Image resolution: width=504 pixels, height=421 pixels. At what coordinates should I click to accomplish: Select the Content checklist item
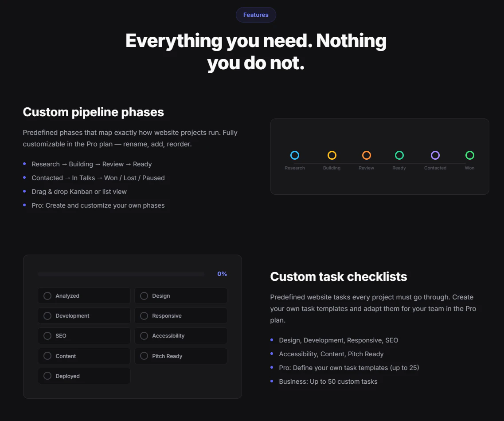(84, 356)
